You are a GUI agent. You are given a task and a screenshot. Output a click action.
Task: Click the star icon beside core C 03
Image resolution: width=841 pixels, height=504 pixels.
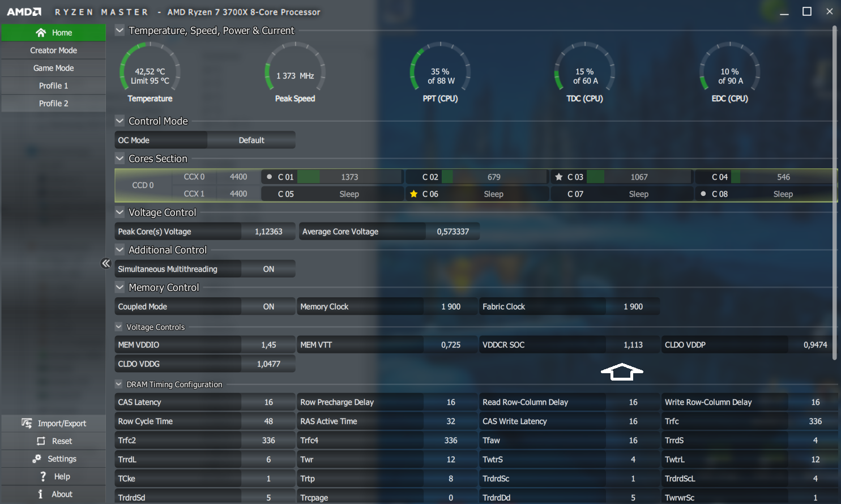point(559,177)
